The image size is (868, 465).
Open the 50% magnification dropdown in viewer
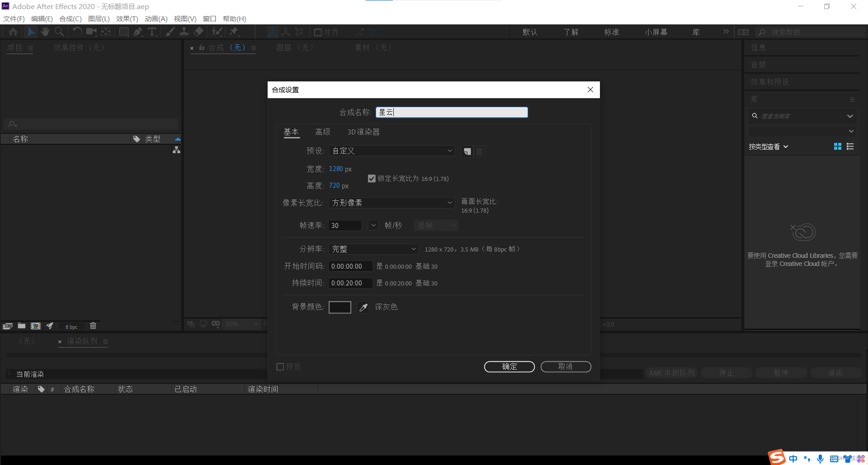[x=242, y=324]
